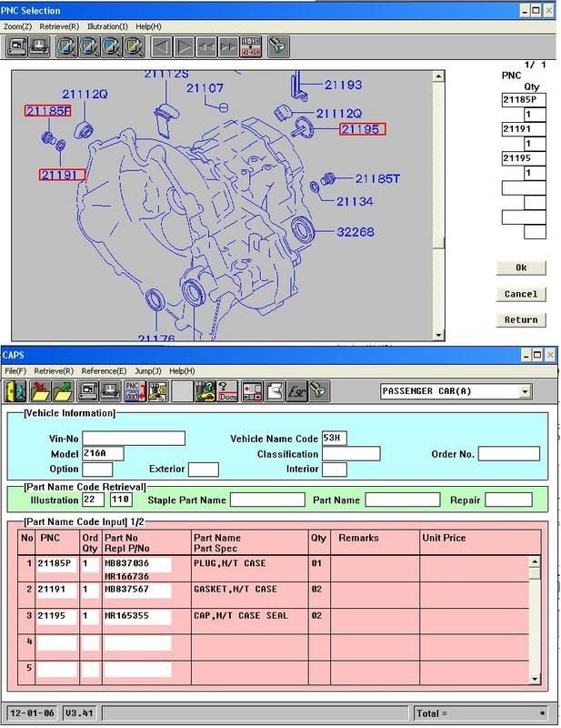Open the PASSENGER CAR(A) dropdown
561x728 pixels.
pyautogui.click(x=524, y=391)
